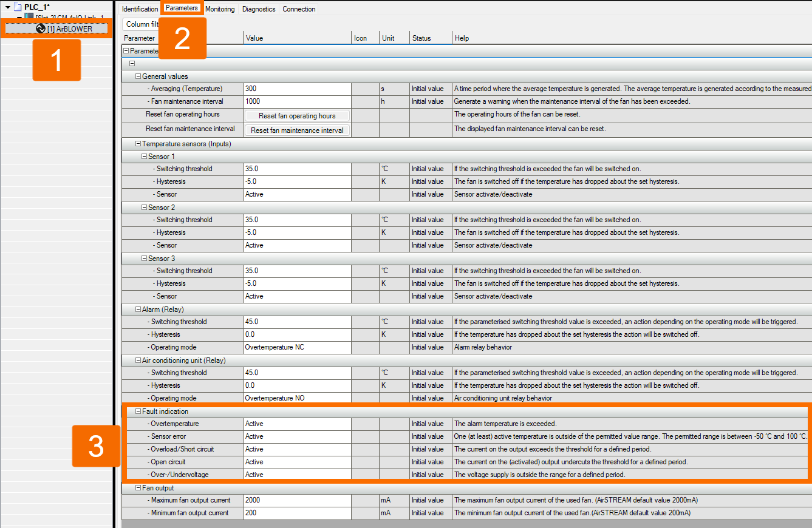Click Reset fan operating hours button
The image size is (812, 528).
(x=297, y=116)
